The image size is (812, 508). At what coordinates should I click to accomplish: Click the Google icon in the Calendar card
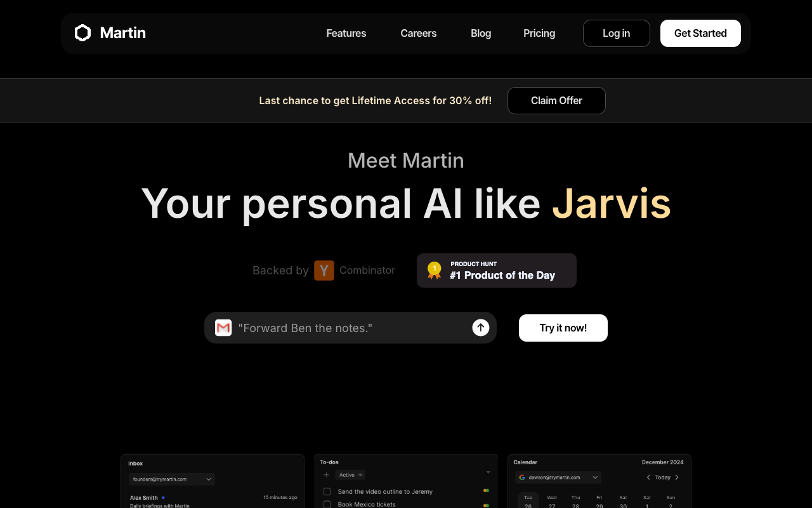(x=522, y=477)
